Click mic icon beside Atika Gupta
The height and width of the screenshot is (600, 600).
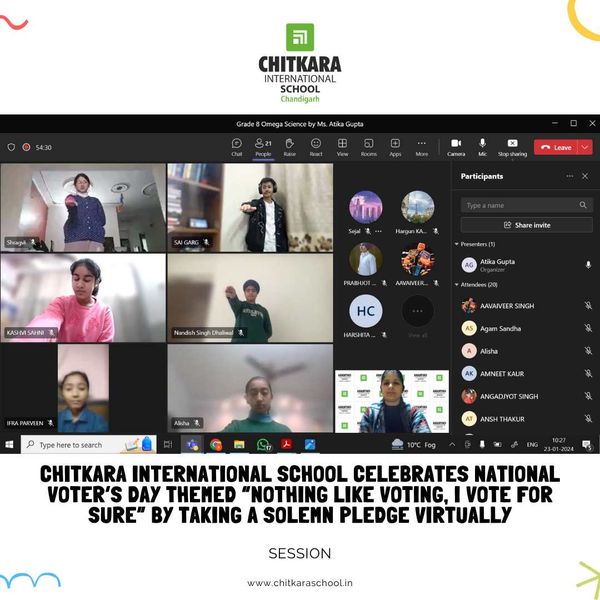(x=589, y=265)
